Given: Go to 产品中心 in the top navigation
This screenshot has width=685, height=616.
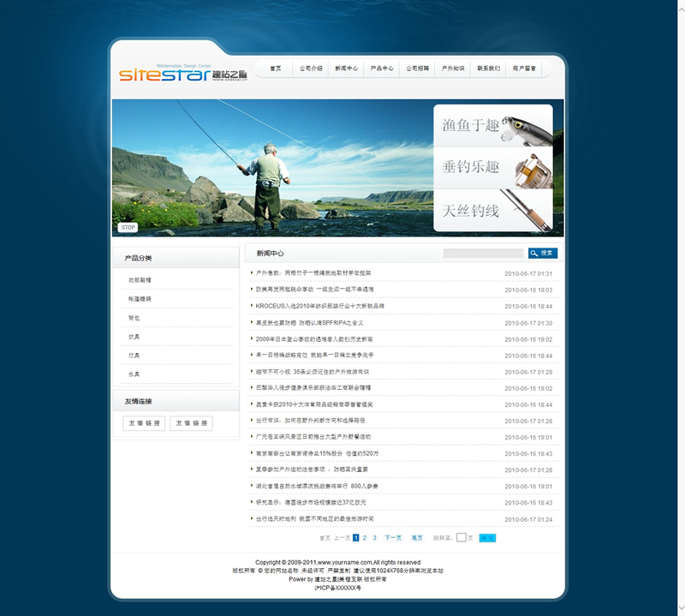Looking at the screenshot, I should click(382, 69).
